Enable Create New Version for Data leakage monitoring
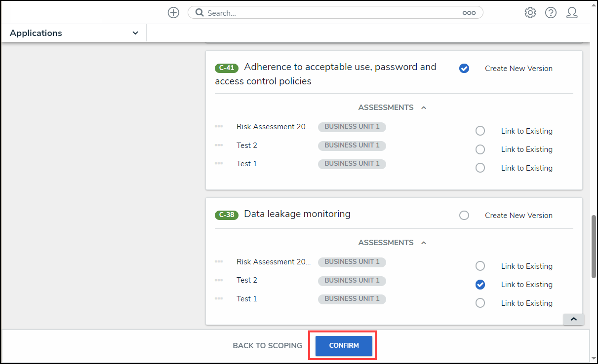This screenshot has width=598, height=364. point(464,216)
